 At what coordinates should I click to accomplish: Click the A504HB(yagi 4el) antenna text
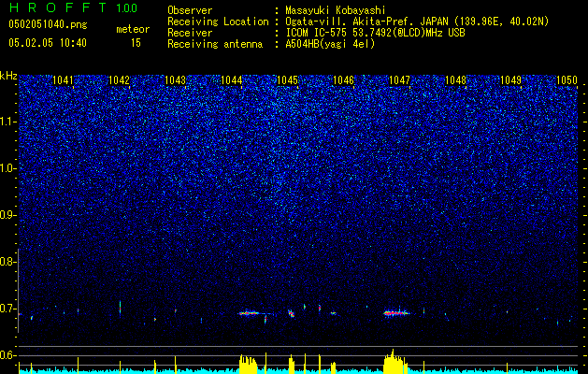330,44
